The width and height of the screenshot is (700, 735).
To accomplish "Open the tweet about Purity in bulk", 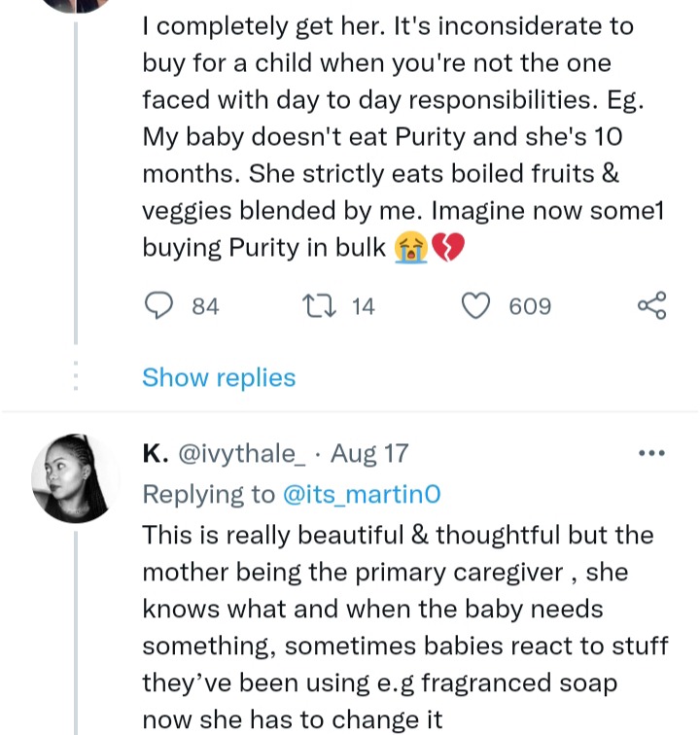I will click(403, 137).
